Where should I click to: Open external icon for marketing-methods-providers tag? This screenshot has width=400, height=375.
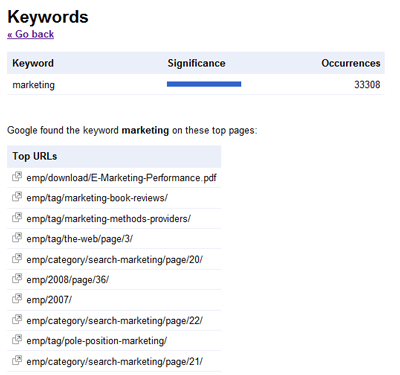point(17,217)
